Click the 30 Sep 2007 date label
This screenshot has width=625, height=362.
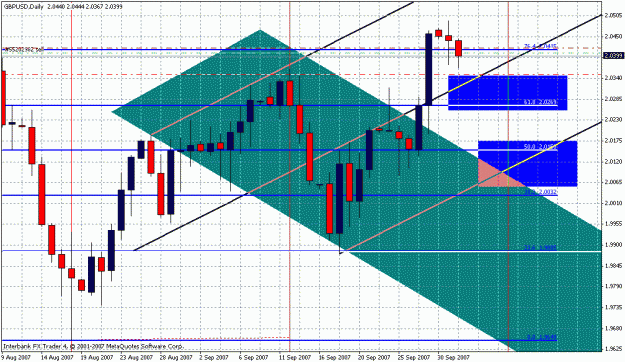[453, 357]
